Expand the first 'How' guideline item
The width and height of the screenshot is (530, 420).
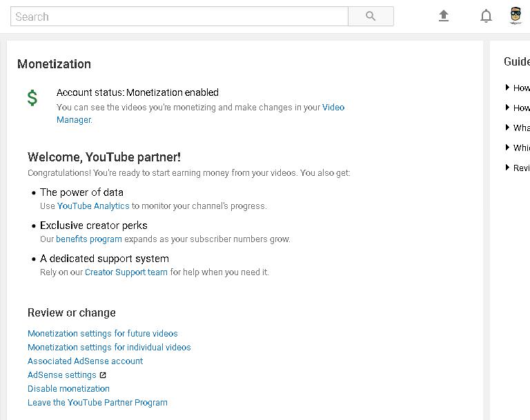517,88
